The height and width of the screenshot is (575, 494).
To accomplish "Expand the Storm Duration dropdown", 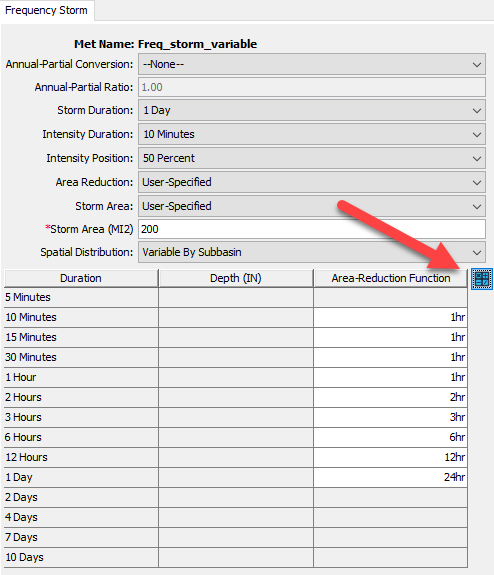I will click(x=312, y=110).
